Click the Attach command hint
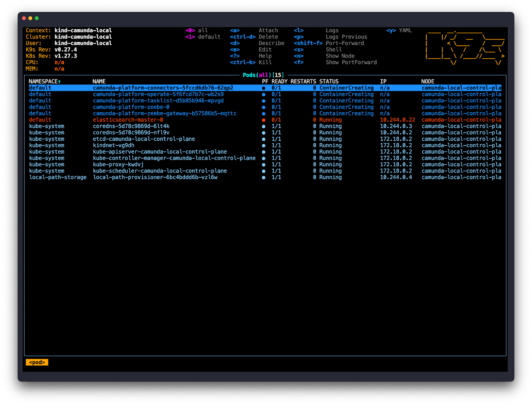 [268, 30]
